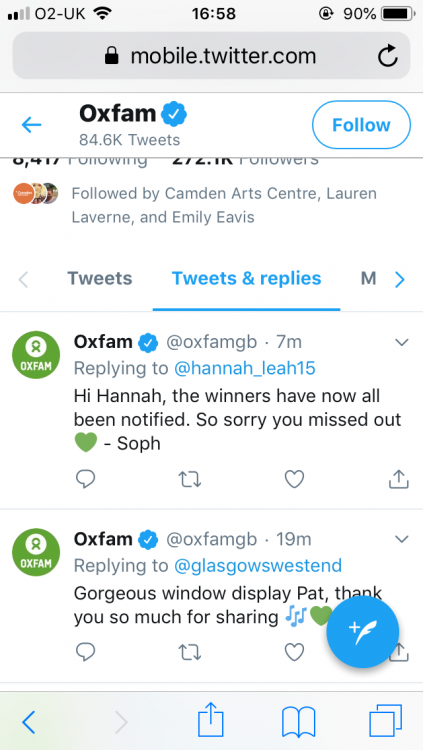Retweet the reply to @glasgowswestend
423x750 pixels.
click(x=189, y=652)
